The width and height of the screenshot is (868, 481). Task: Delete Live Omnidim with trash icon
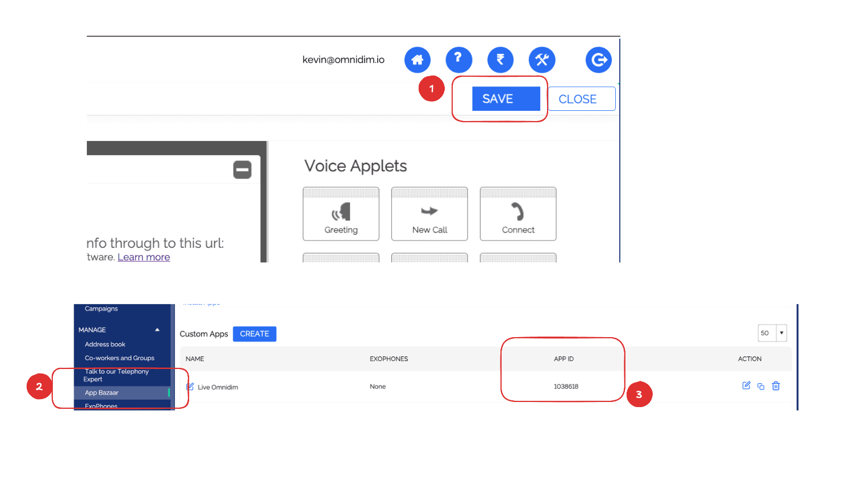776,386
